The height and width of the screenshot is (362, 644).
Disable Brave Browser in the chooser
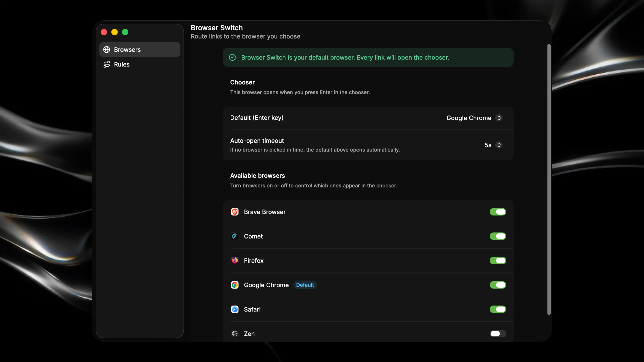498,212
